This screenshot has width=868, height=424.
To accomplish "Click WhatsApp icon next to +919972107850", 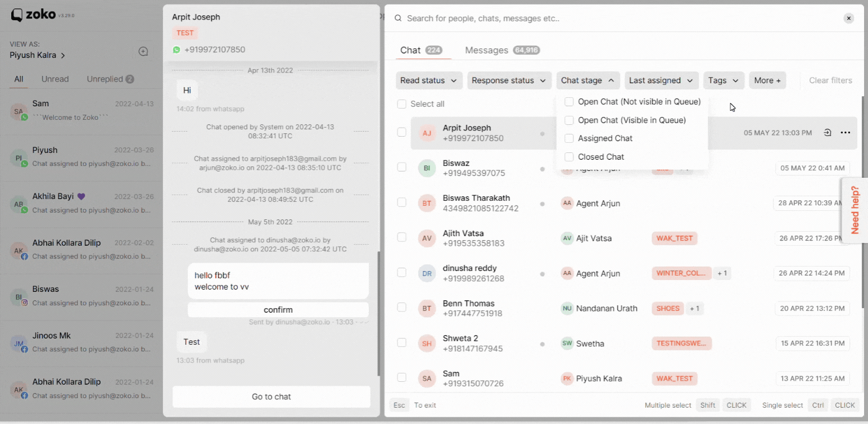I will tap(177, 49).
